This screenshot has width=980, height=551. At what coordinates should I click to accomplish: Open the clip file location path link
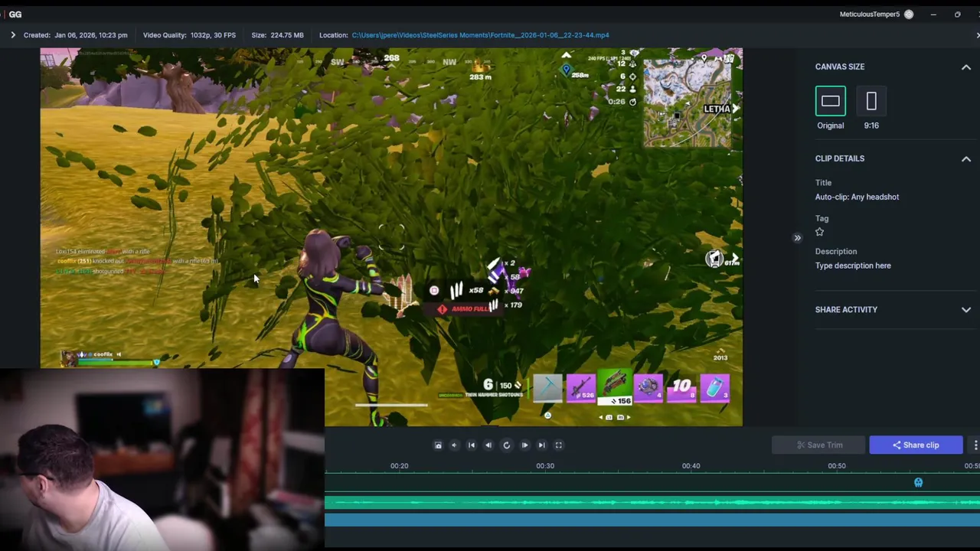point(480,35)
